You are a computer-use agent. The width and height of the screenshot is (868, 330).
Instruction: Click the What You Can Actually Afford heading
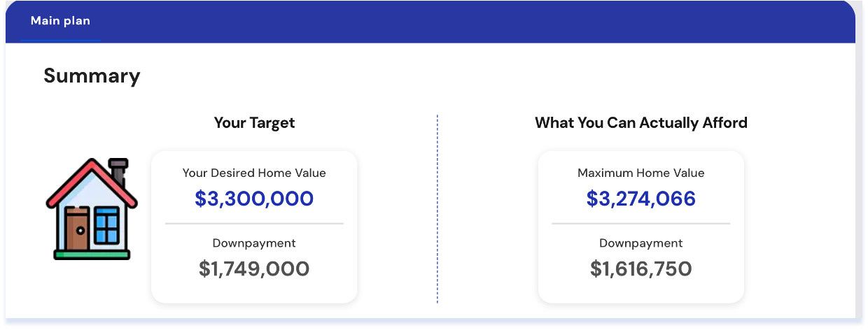click(640, 123)
